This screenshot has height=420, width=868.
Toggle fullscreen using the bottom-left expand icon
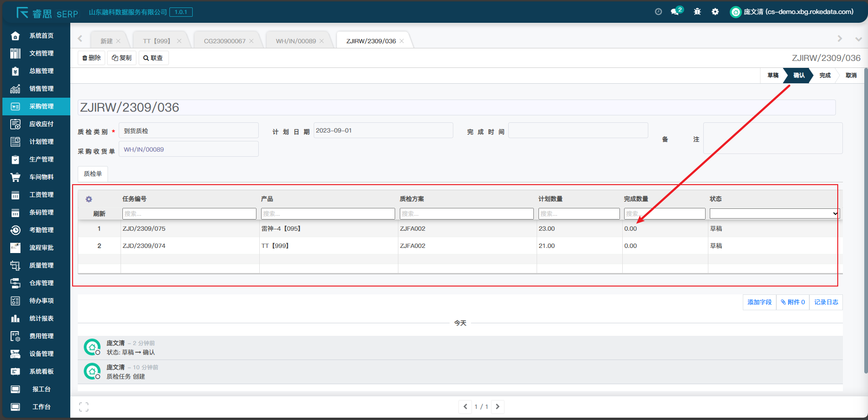[x=84, y=407]
